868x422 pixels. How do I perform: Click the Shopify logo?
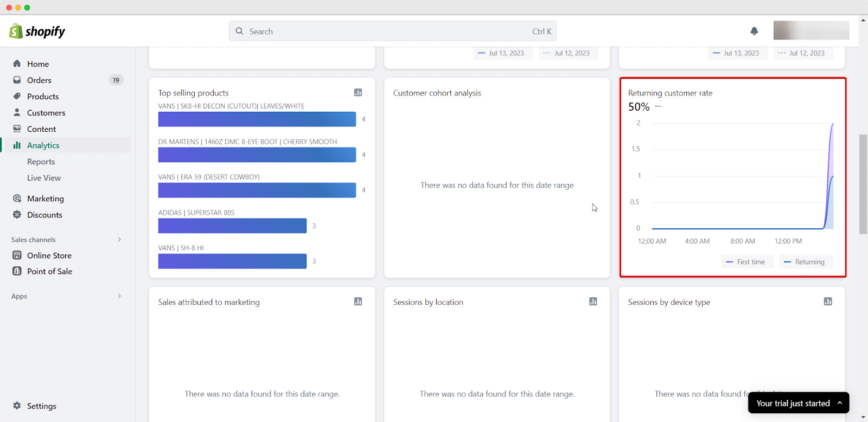(x=37, y=31)
